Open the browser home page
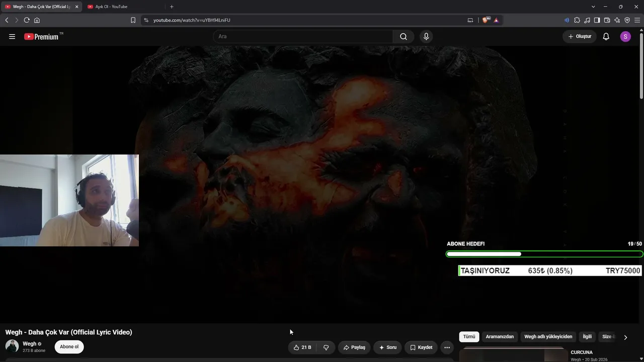The image size is (644, 362). (x=37, y=20)
